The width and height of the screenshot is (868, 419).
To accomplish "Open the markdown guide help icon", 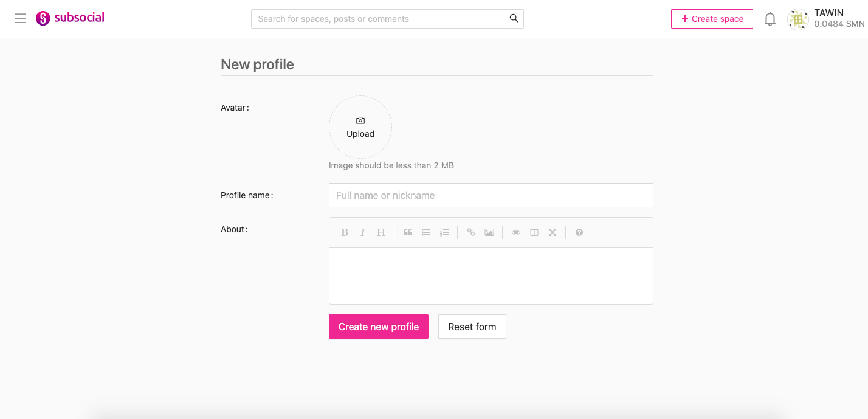I will pos(579,232).
